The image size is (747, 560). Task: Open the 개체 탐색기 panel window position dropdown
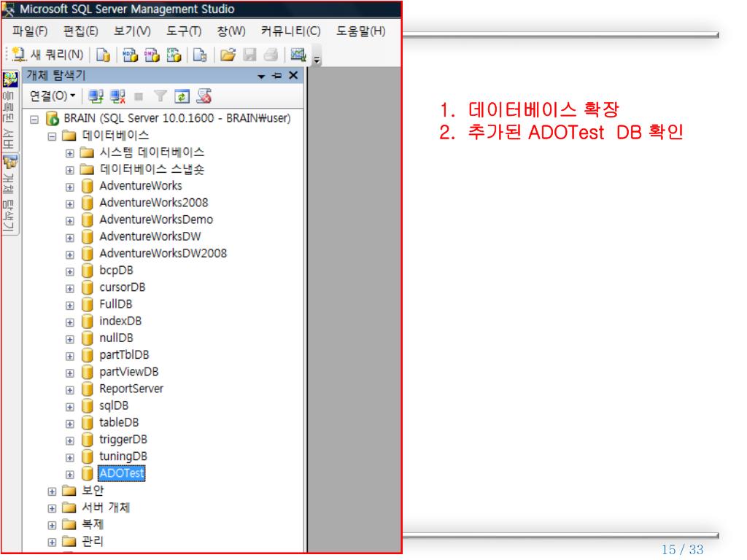[x=261, y=76]
